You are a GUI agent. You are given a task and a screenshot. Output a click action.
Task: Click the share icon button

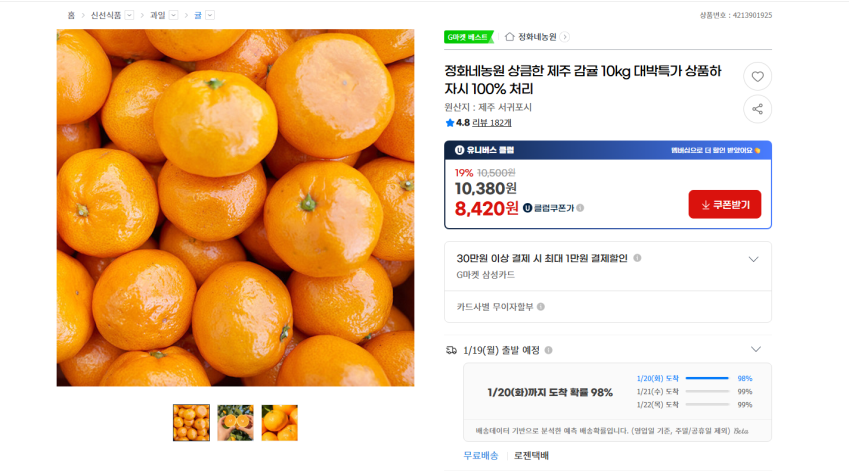point(757,109)
